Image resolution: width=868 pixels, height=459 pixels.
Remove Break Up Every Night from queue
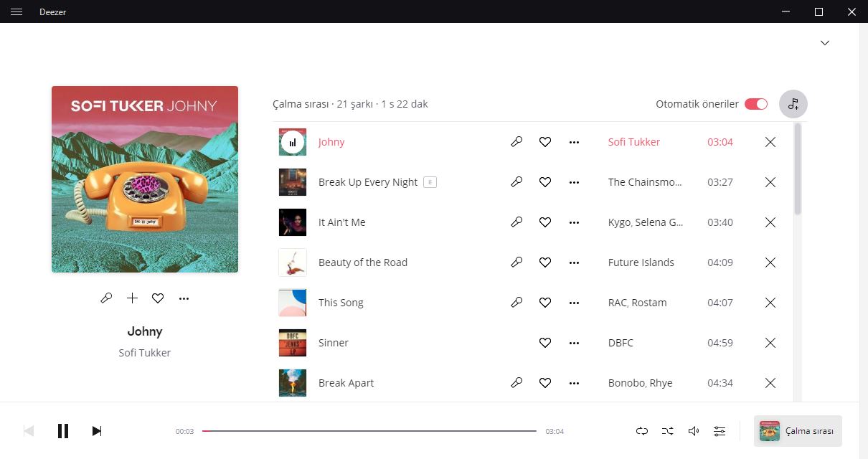point(770,182)
